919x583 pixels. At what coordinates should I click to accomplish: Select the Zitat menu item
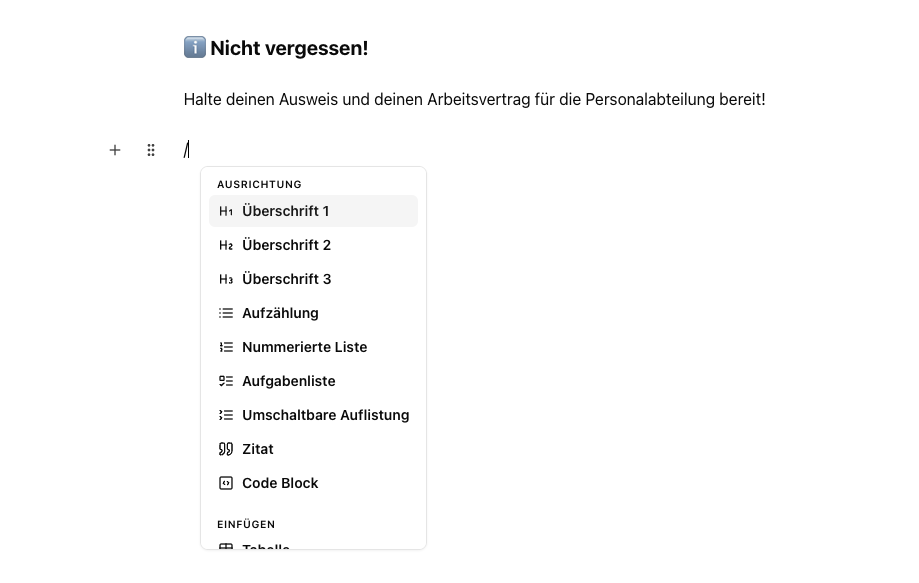tap(314, 449)
